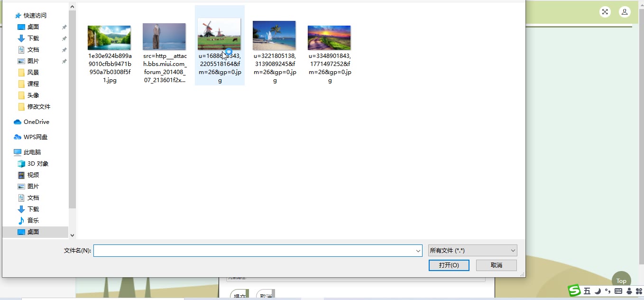The height and width of the screenshot is (300, 644).
Task: Click the pin icon beside Quick access 图片
Action: tap(64, 61)
